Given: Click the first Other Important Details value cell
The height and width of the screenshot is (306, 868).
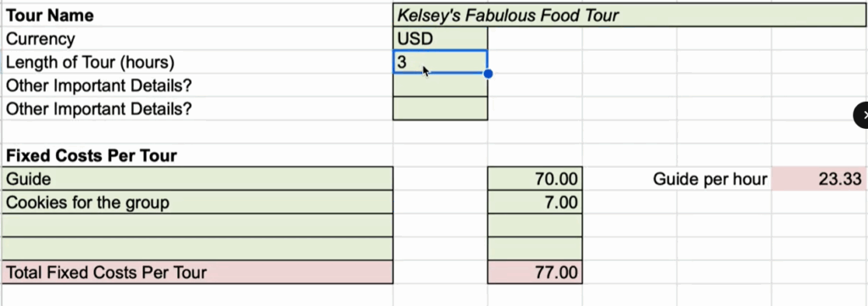Looking at the screenshot, I should (440, 86).
